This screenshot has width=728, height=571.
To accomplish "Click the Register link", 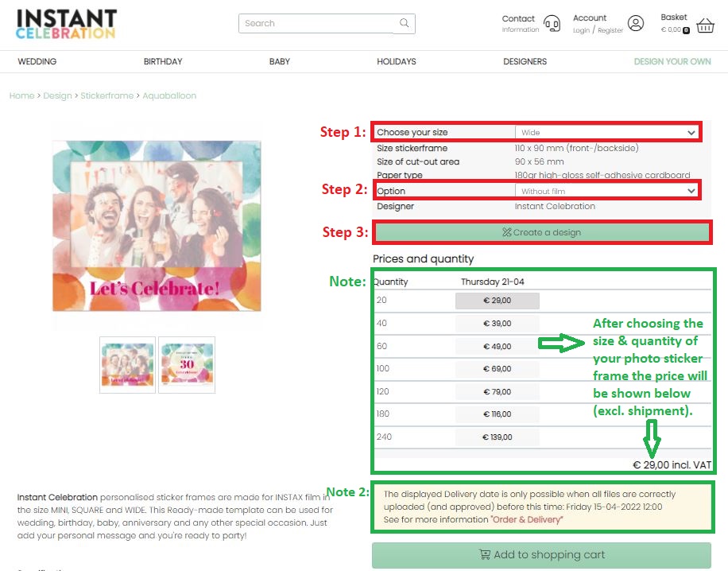I will (610, 31).
